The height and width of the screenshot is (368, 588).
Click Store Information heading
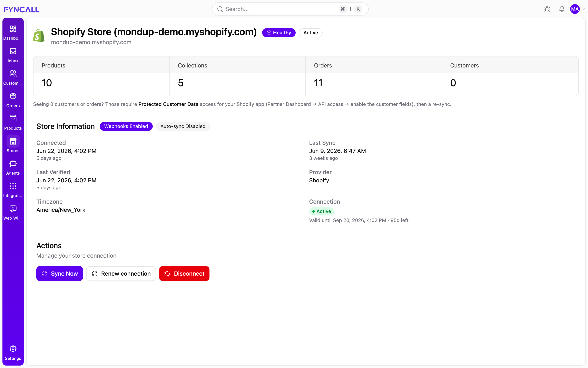point(65,126)
